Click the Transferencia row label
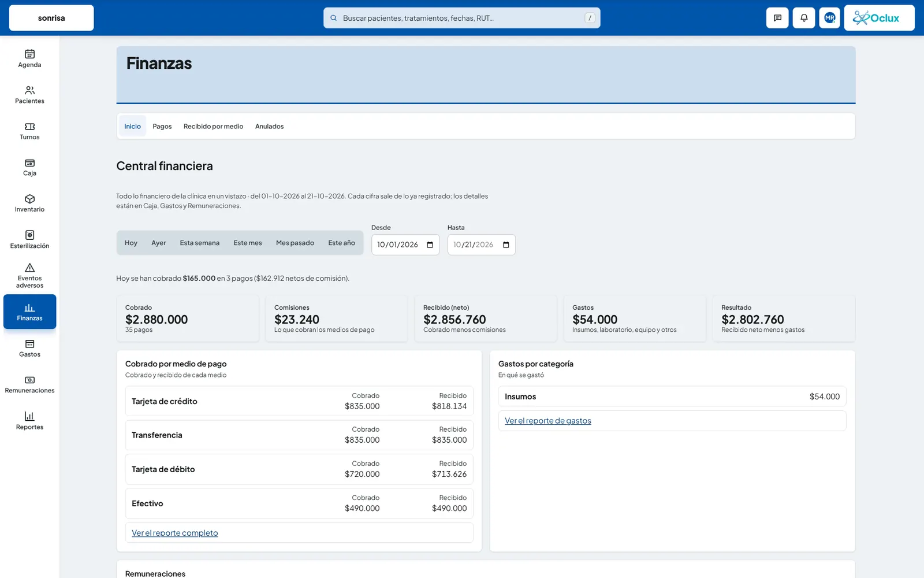Image resolution: width=924 pixels, height=578 pixels. [157, 435]
